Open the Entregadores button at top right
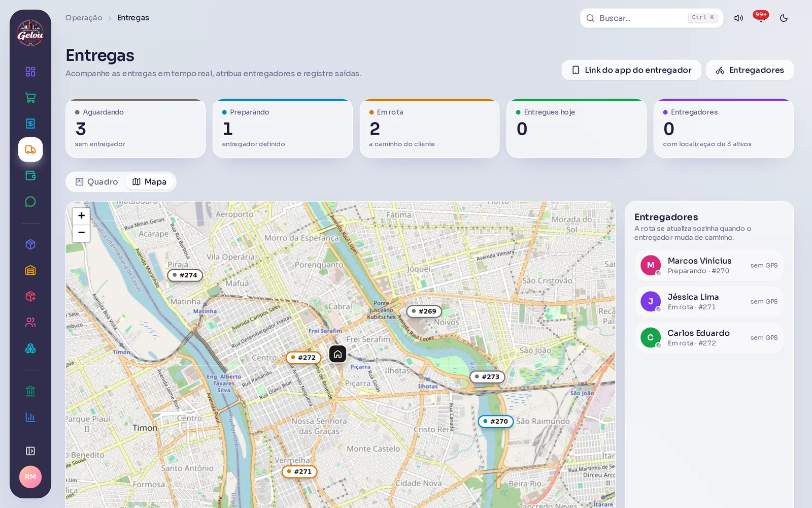The height and width of the screenshot is (508, 812). click(x=750, y=70)
